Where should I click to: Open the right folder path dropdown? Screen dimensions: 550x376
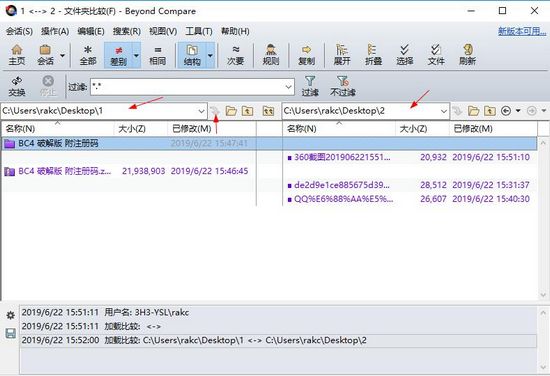(x=444, y=111)
